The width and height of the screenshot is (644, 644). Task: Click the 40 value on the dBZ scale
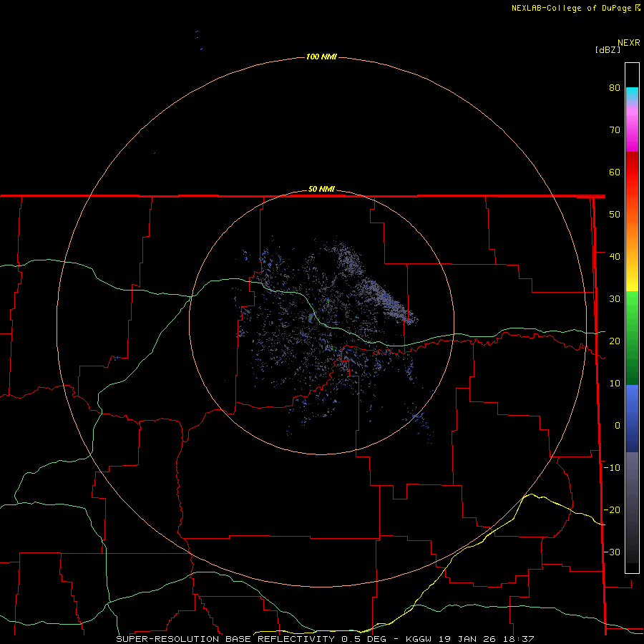pos(615,257)
